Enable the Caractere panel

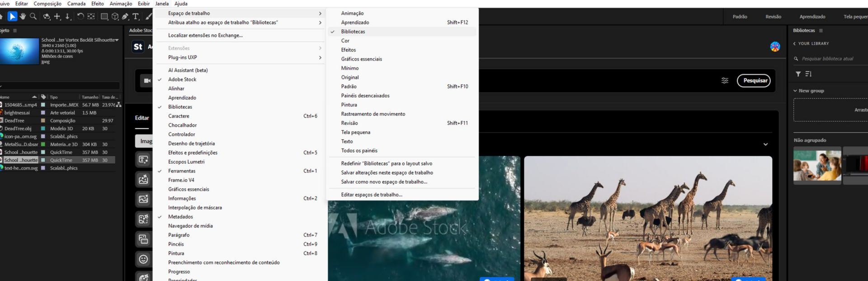[x=240, y=116]
